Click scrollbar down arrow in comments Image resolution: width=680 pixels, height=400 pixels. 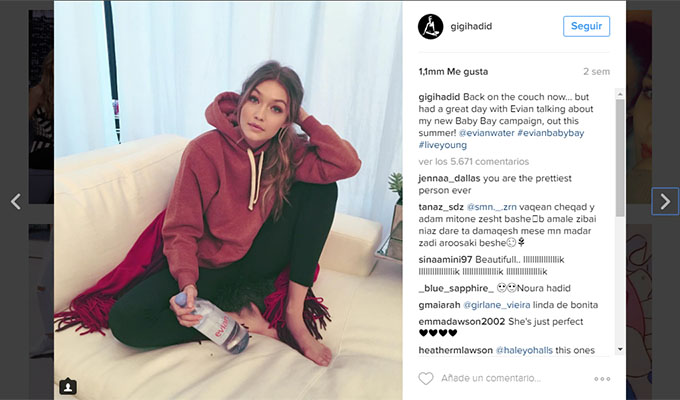tap(620, 349)
